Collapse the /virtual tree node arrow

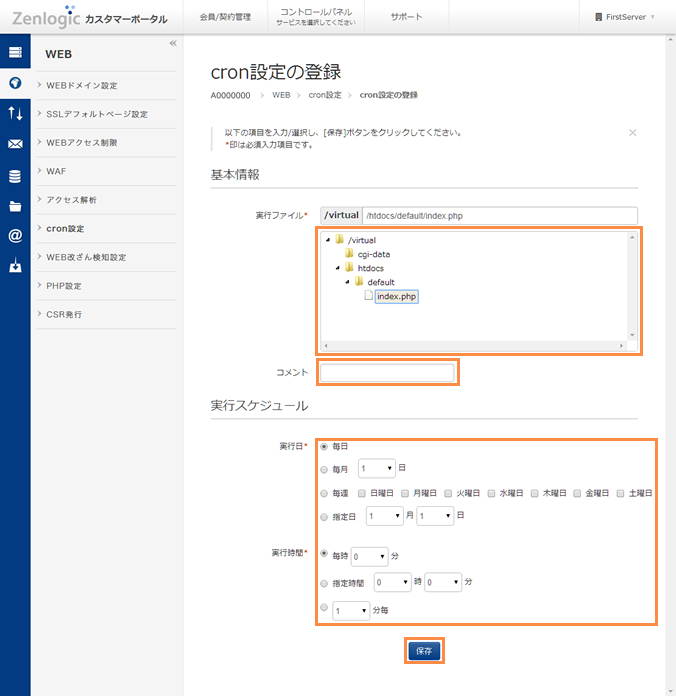click(x=328, y=240)
